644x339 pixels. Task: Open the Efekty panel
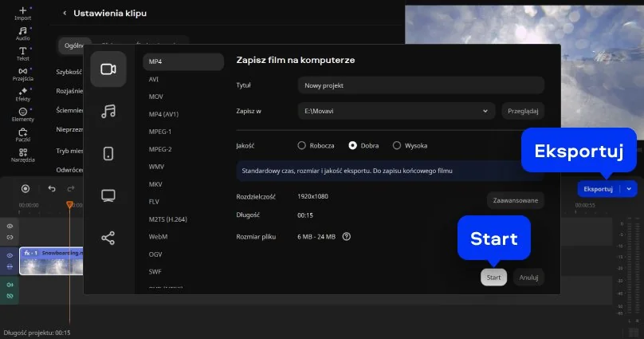point(23,94)
